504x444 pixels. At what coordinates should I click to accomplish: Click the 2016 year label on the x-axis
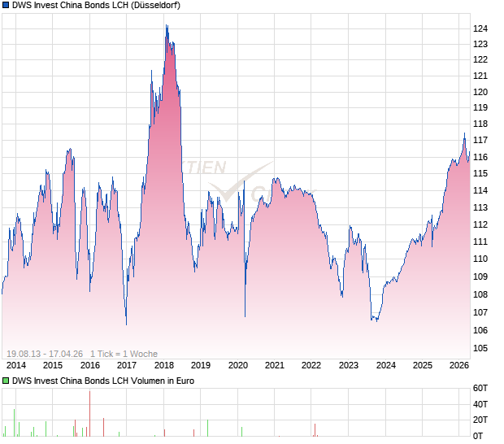[90, 366]
